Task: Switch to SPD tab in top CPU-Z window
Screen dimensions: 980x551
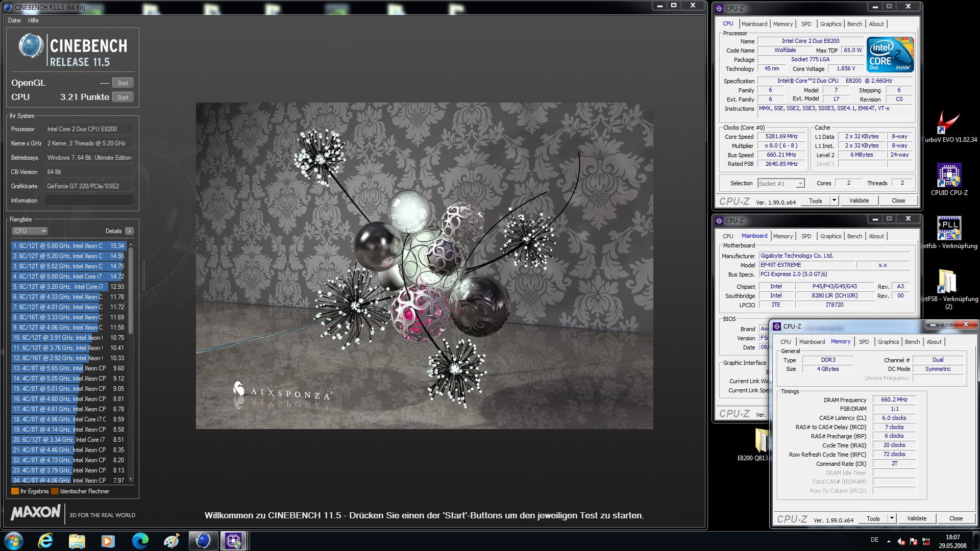Action: coord(806,24)
